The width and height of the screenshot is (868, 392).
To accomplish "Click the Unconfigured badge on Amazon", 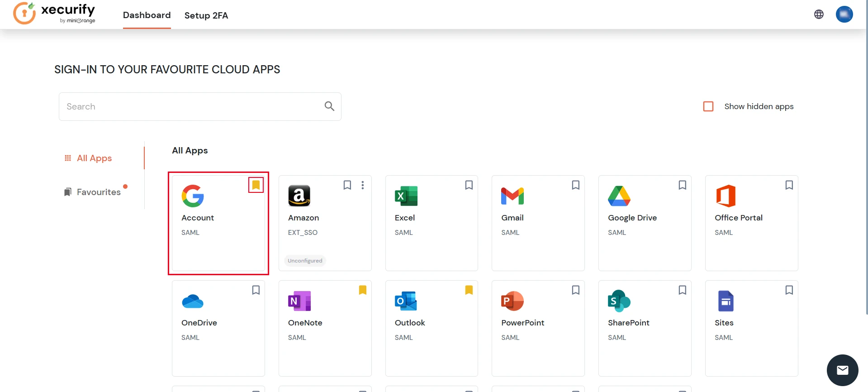I will (x=305, y=261).
